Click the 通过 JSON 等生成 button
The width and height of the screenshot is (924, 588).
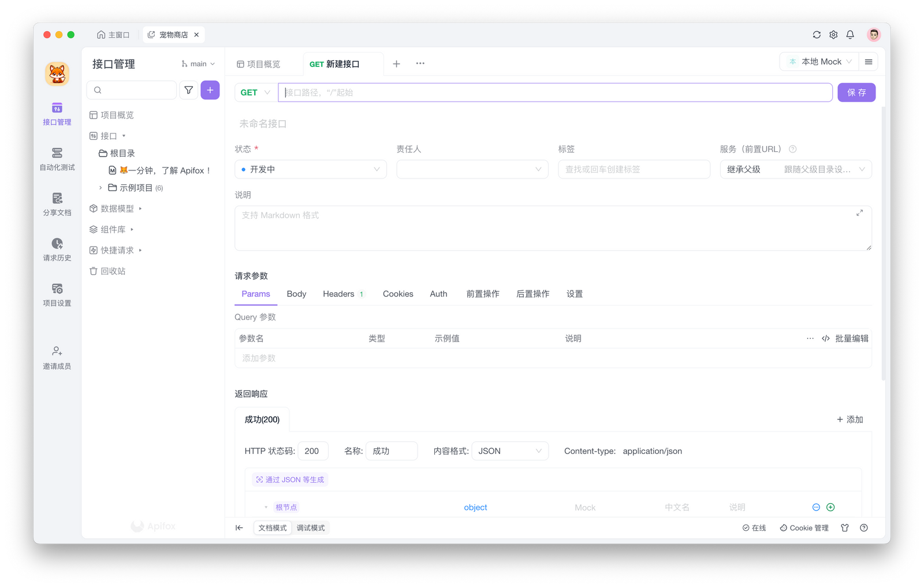click(x=289, y=479)
